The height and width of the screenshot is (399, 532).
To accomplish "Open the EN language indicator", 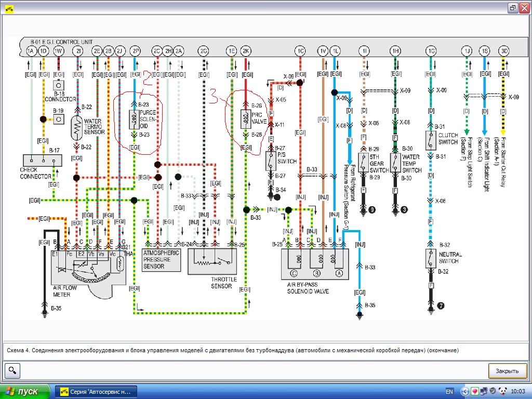I will click(x=449, y=391).
